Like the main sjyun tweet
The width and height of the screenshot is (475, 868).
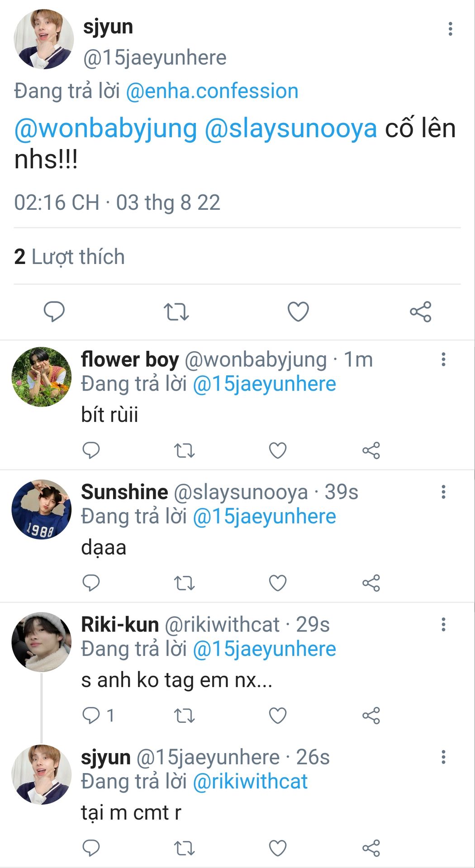coord(298,311)
